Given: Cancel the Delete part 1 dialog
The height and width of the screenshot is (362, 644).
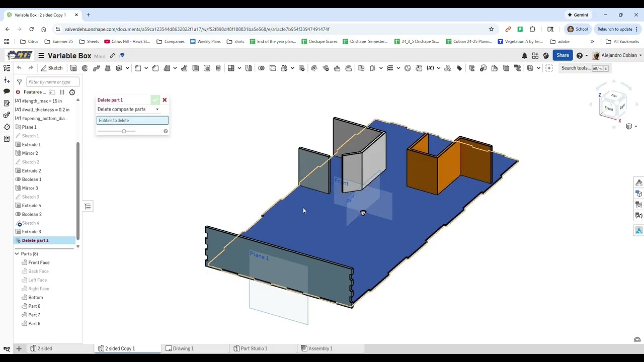Looking at the screenshot, I should pos(165,100).
